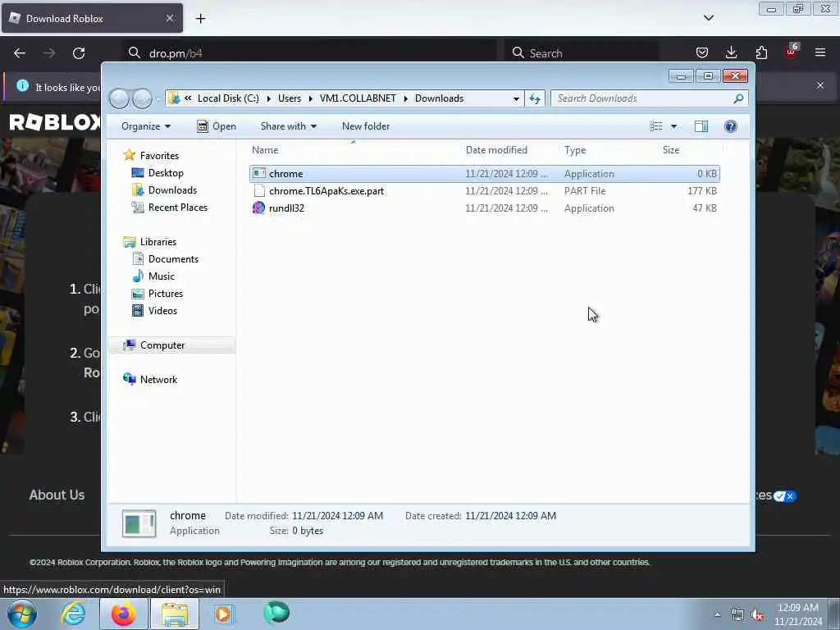The image size is (840, 630).
Task: Open Firefox hamburger application menu
Action: (820, 52)
